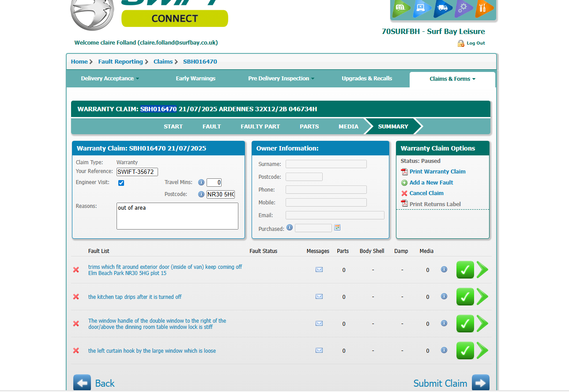
Task: Open messages for curtain hook fault
Action: (x=319, y=351)
